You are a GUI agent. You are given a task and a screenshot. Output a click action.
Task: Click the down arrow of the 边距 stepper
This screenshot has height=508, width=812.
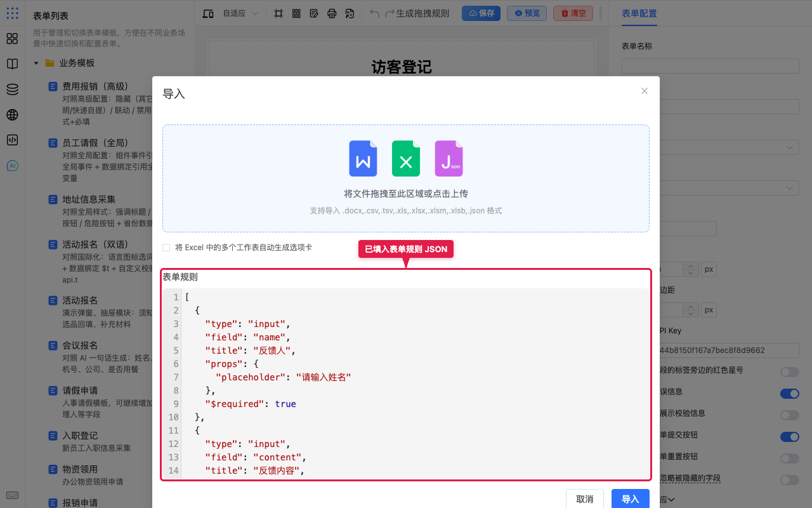coord(691,314)
